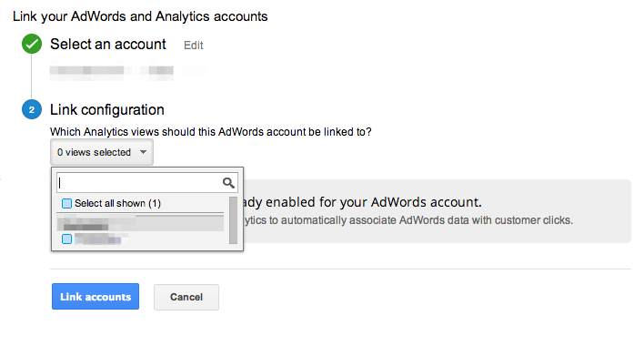
Task: Click the grayed property group row
Action: (140, 223)
